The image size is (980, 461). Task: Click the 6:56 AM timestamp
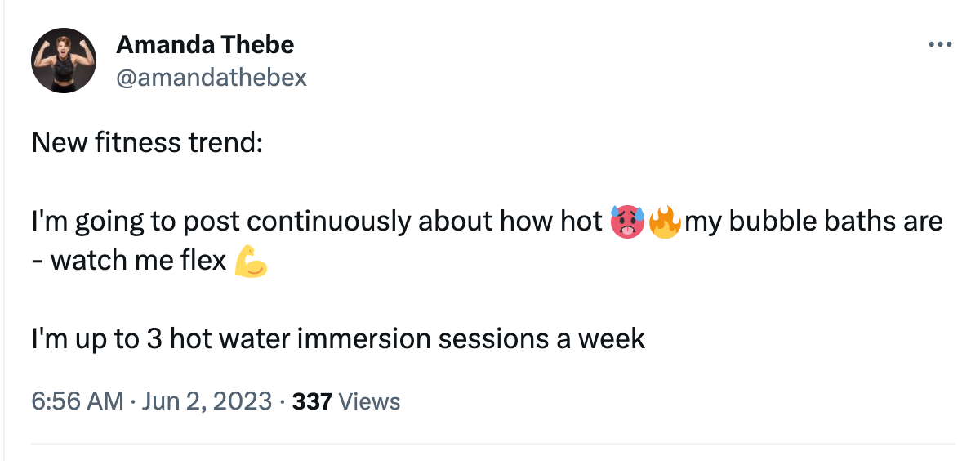coord(78,401)
